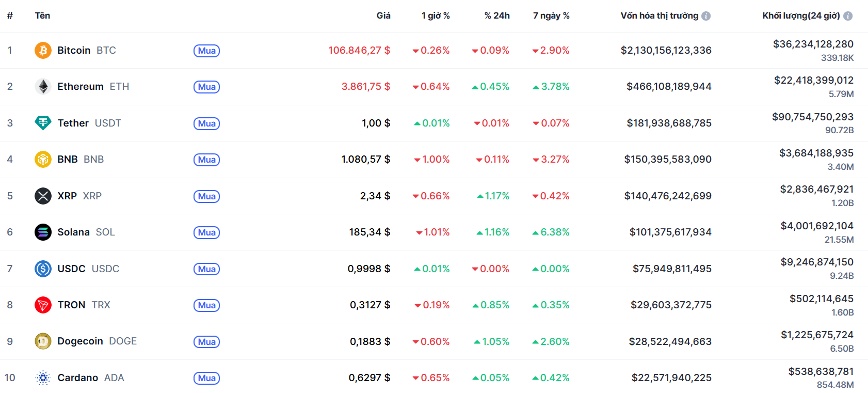Image resolution: width=868 pixels, height=393 pixels.
Task: Sort by the 1 giờ % column
Action: pos(436,15)
